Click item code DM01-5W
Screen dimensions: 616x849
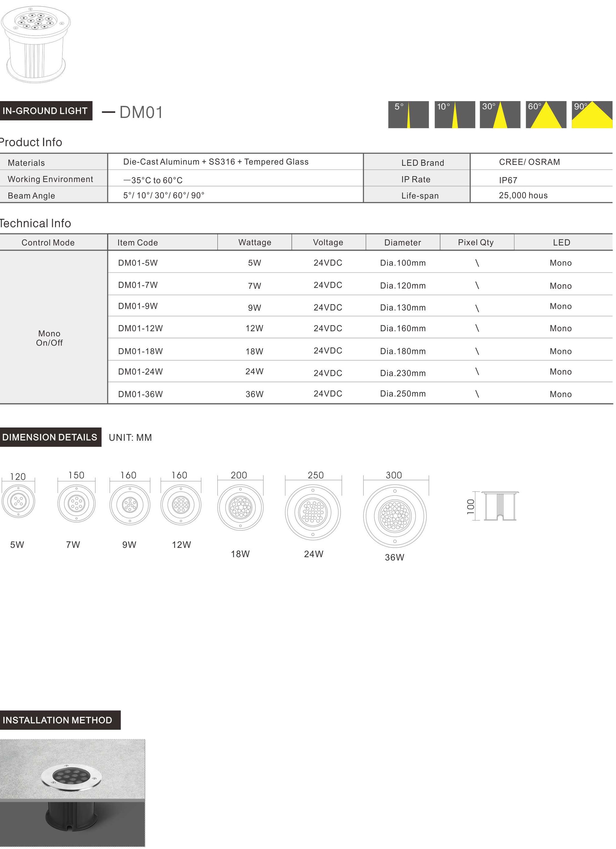click(138, 263)
